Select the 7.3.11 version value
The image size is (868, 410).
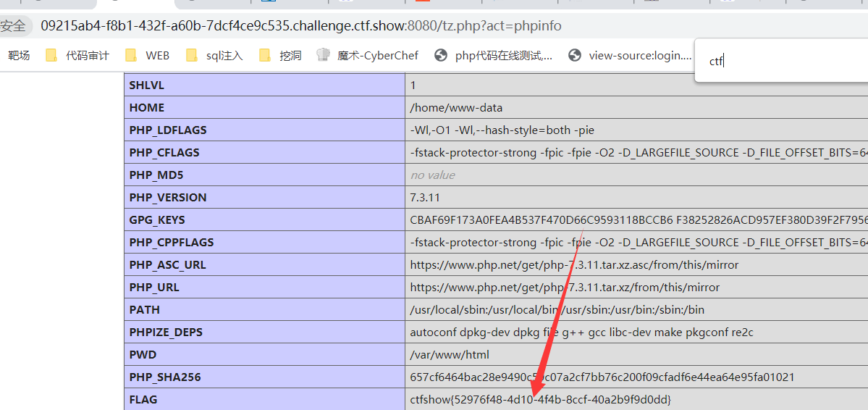pos(425,197)
